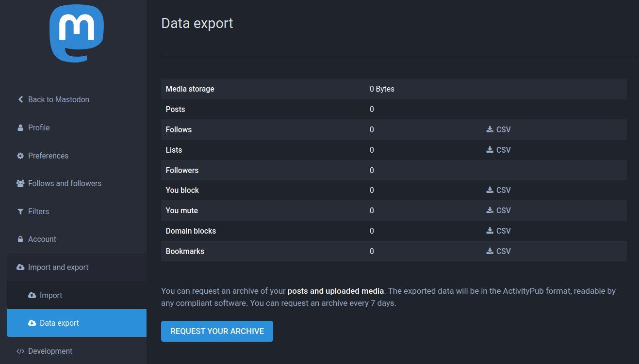Click the Development code icon
This screenshot has width=639, height=364.
click(20, 351)
